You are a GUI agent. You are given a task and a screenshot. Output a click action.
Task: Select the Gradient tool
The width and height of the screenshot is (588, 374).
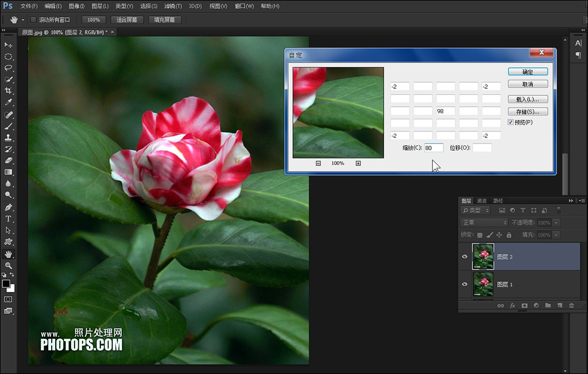(8, 172)
